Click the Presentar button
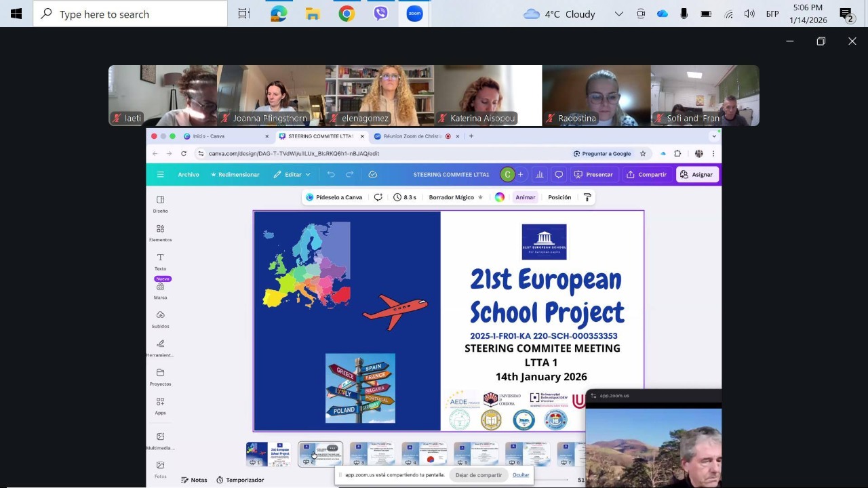868x488 pixels. 593,175
